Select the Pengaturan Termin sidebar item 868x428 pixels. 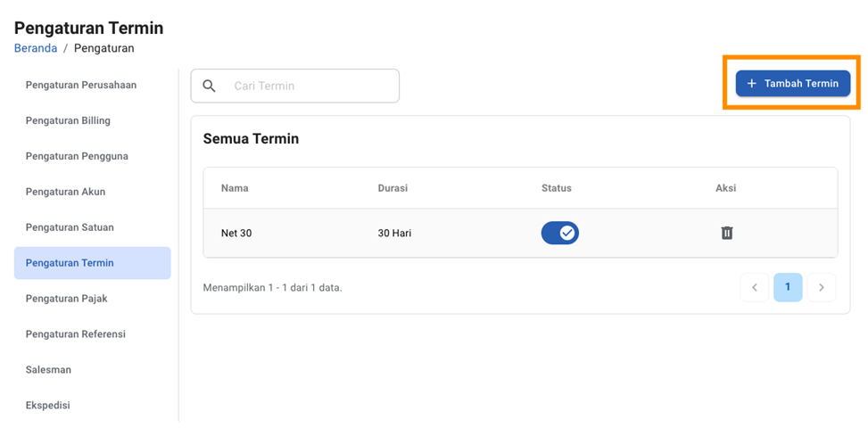coord(70,263)
